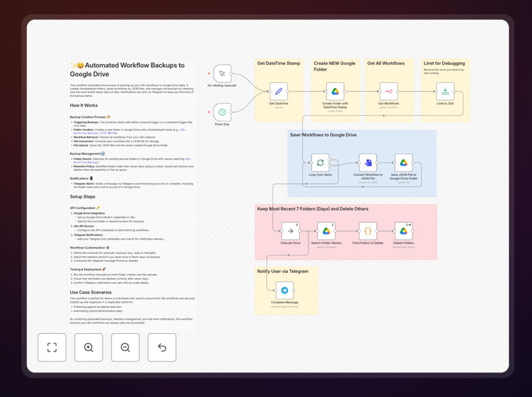This screenshot has width=532, height=397.
Task: Select the Get Workflows n8n node
Action: click(389, 91)
